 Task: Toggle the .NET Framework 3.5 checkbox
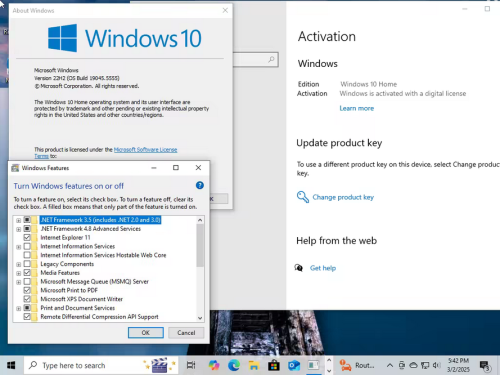coord(27,220)
